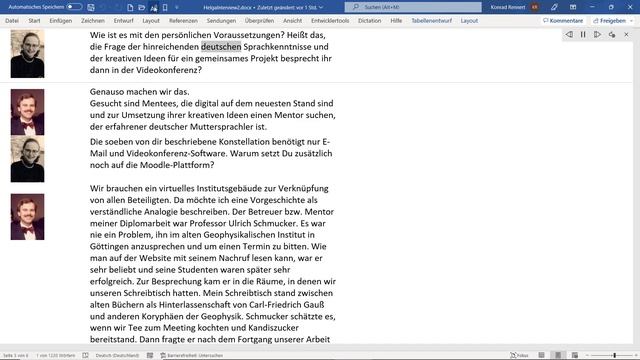Click the spelling check book icon
640x360 pixels.
(x=85, y=356)
